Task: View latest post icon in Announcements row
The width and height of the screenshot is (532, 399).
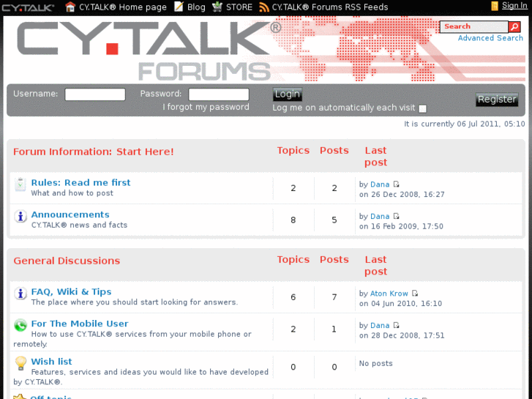Action: 397,216
